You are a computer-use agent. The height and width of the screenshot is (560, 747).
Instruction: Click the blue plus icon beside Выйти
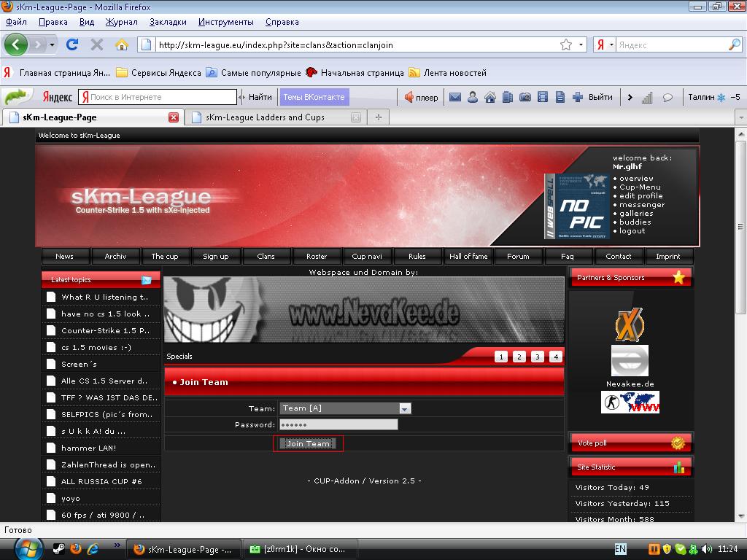pyautogui.click(x=578, y=97)
